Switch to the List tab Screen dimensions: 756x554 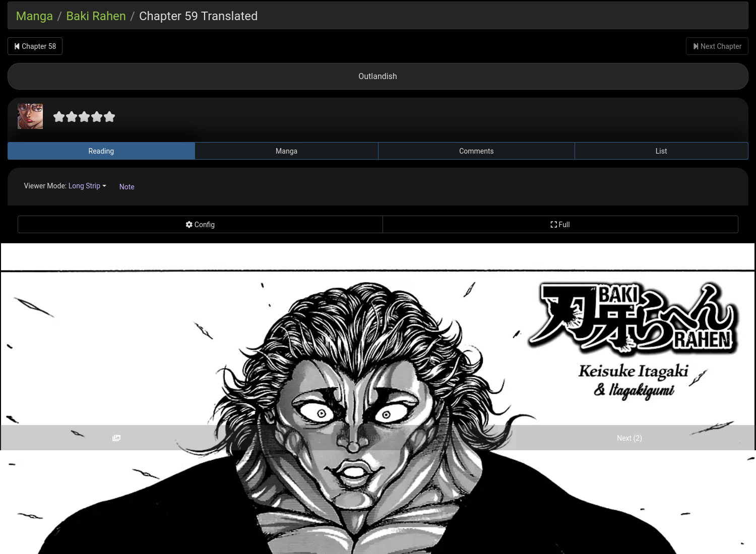click(661, 151)
